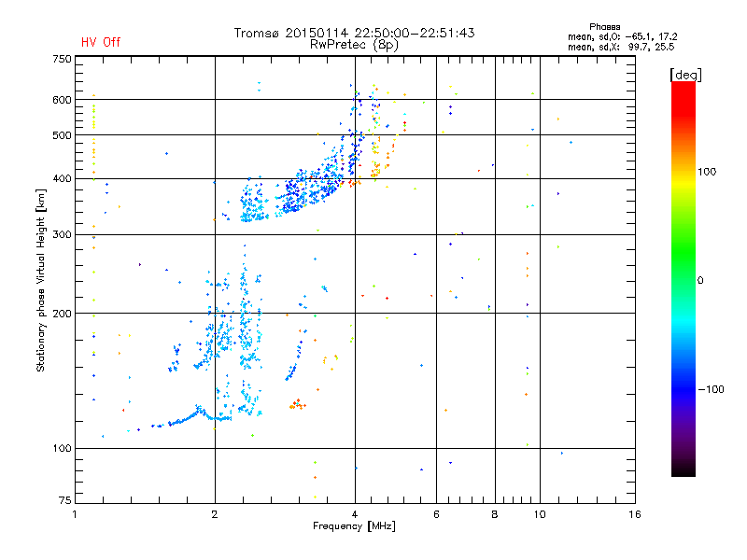Click the x-axis label '1'
Image resolution: width=747 pixels, height=560 pixels.
coord(75,514)
